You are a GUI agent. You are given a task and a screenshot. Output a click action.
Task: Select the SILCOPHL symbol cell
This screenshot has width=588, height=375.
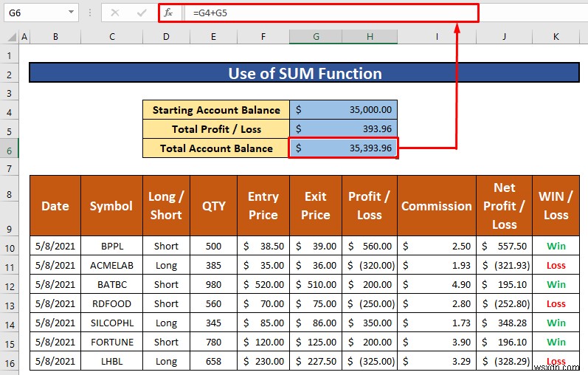[111, 323]
